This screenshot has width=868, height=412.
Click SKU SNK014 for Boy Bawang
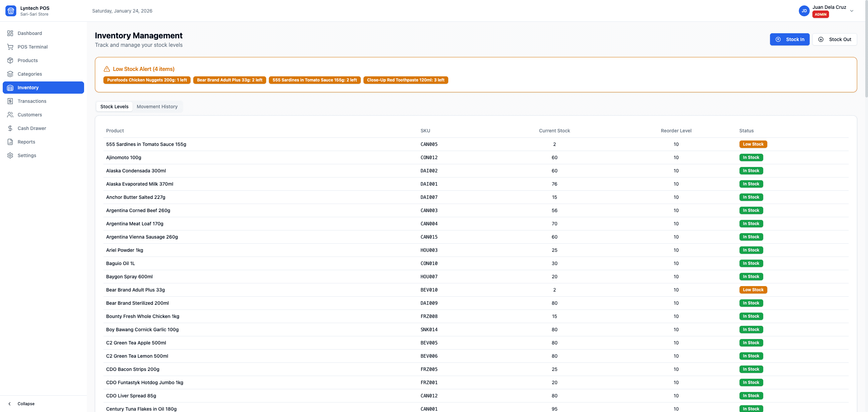pyautogui.click(x=429, y=330)
